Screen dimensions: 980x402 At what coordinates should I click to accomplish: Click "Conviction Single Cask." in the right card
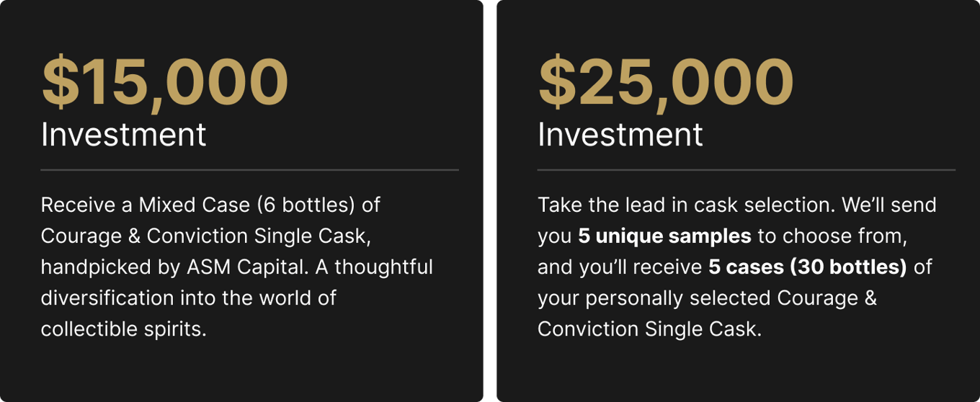pos(649,329)
